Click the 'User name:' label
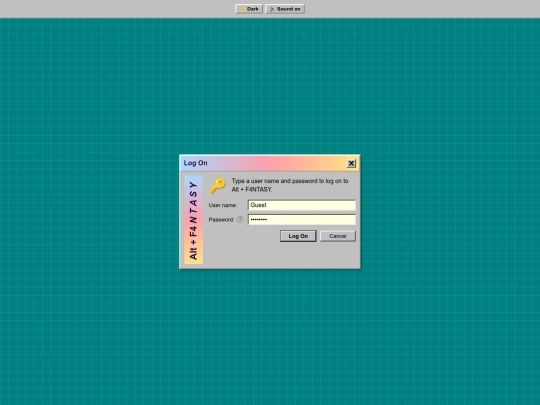Viewport: 540px width, 405px height. coord(223,205)
